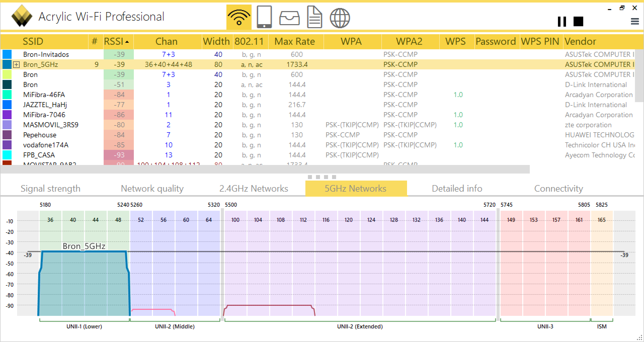Open the document scripts icon
The height and width of the screenshot is (342, 644).
click(314, 17)
